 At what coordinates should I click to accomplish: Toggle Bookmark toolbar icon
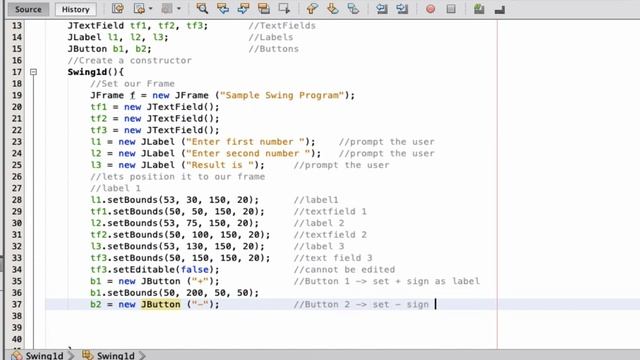point(353,9)
